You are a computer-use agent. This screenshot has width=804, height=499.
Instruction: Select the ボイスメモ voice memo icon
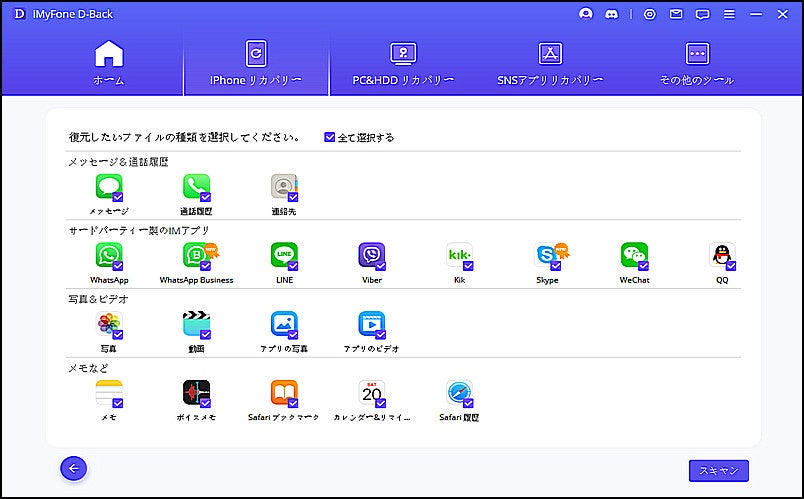[196, 393]
